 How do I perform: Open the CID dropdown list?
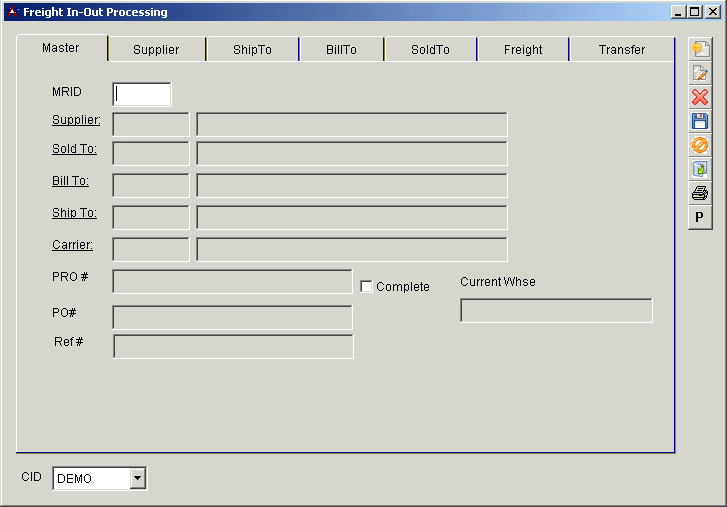pyautogui.click(x=138, y=479)
